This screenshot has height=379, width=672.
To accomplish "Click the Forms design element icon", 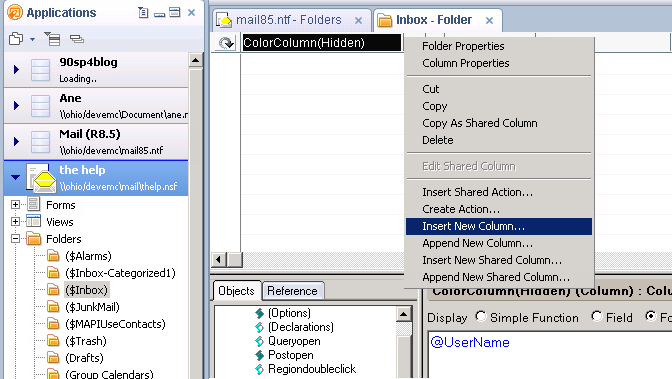I will click(33, 205).
